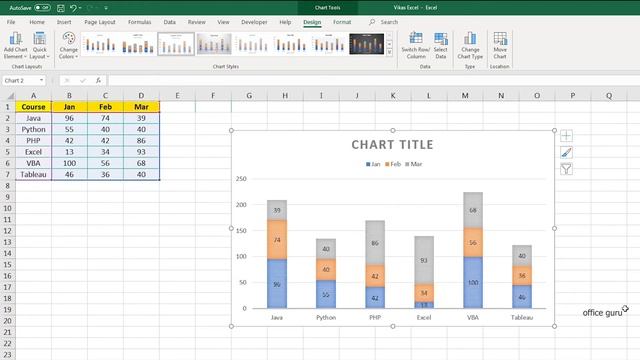Switch to the Data tab
The width and height of the screenshot is (640, 360).
click(x=169, y=22)
